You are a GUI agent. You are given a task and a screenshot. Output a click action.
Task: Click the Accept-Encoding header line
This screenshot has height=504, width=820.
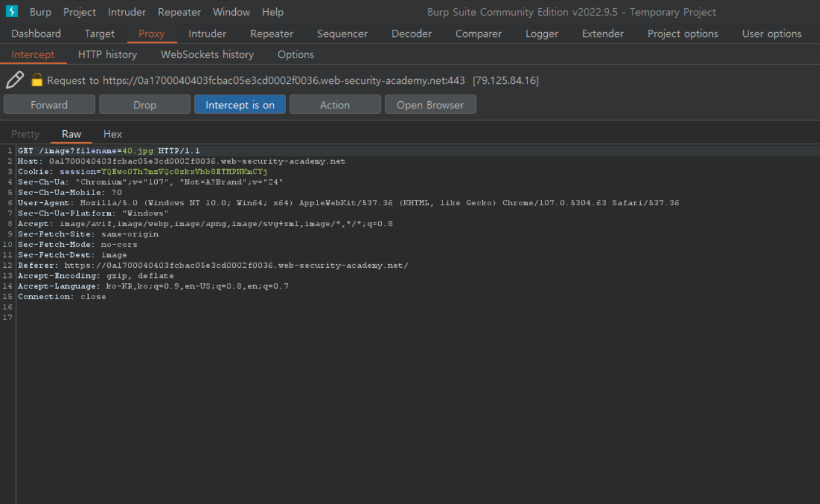tap(96, 276)
